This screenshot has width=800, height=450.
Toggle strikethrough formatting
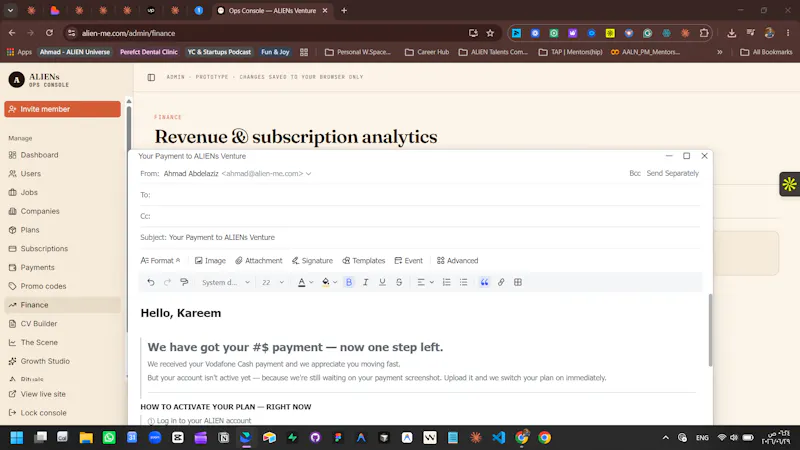399,282
